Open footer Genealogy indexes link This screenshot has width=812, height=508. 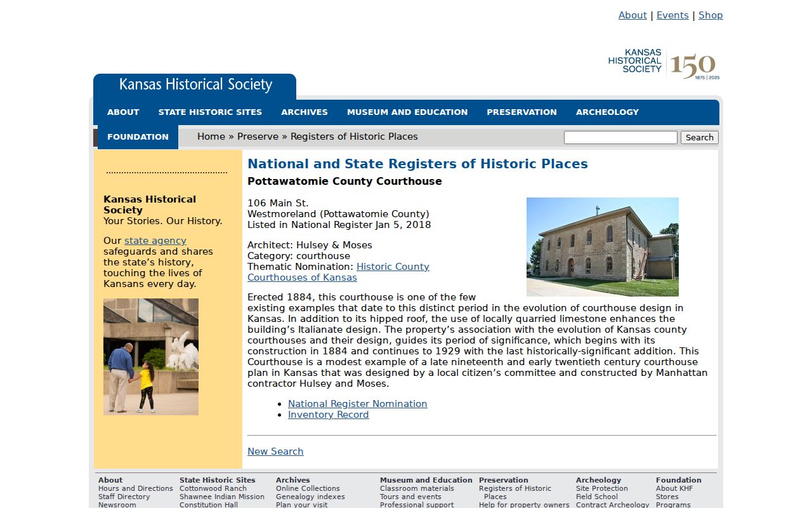[310, 497]
